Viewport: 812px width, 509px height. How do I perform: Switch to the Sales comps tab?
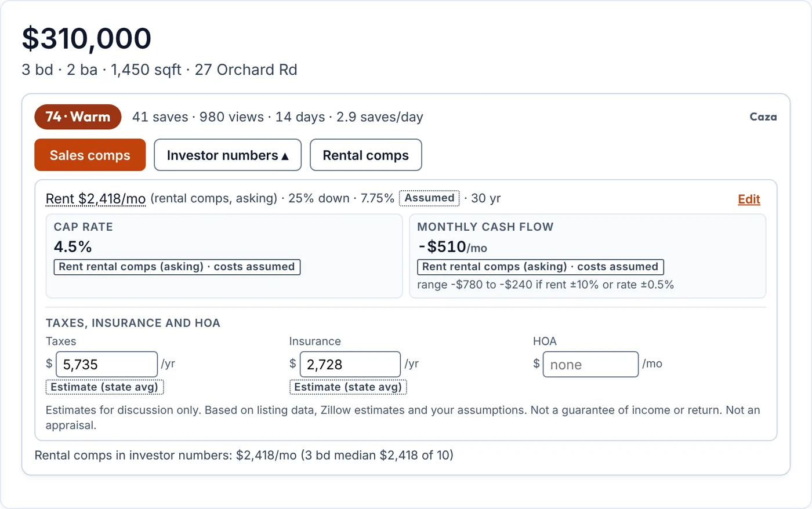(90, 155)
